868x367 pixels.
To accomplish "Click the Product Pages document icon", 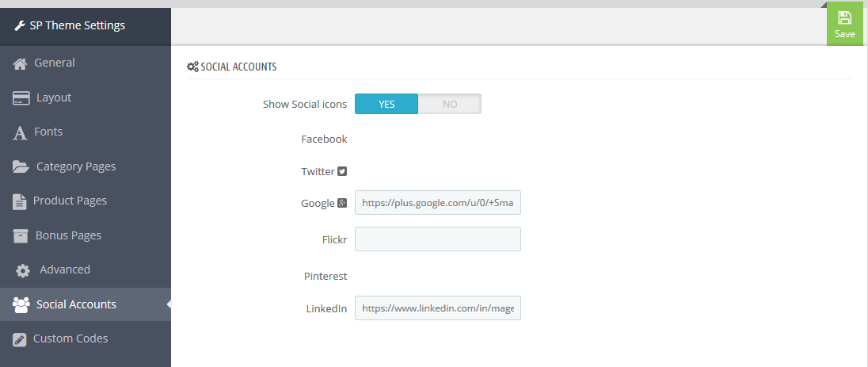I will (19, 202).
